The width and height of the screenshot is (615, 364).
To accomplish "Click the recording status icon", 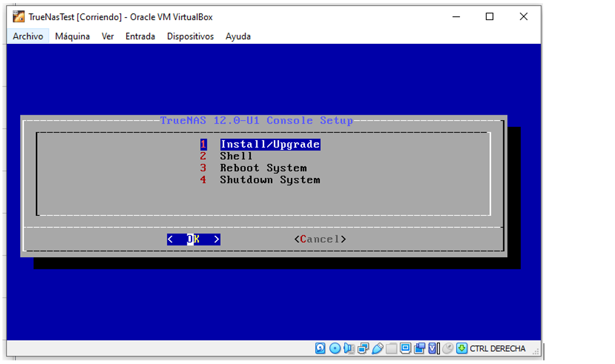I will (x=420, y=348).
